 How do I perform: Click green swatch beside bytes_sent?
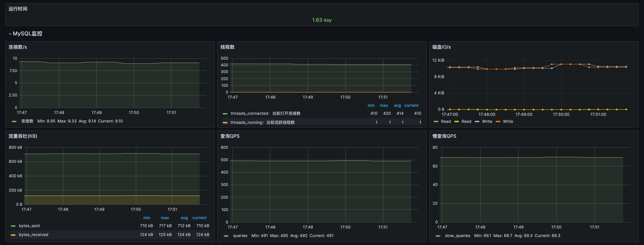[13, 226]
